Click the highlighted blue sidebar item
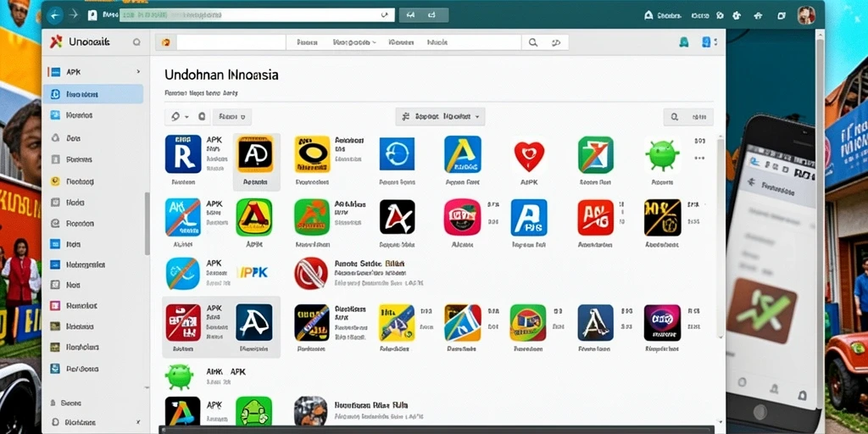 (93, 94)
